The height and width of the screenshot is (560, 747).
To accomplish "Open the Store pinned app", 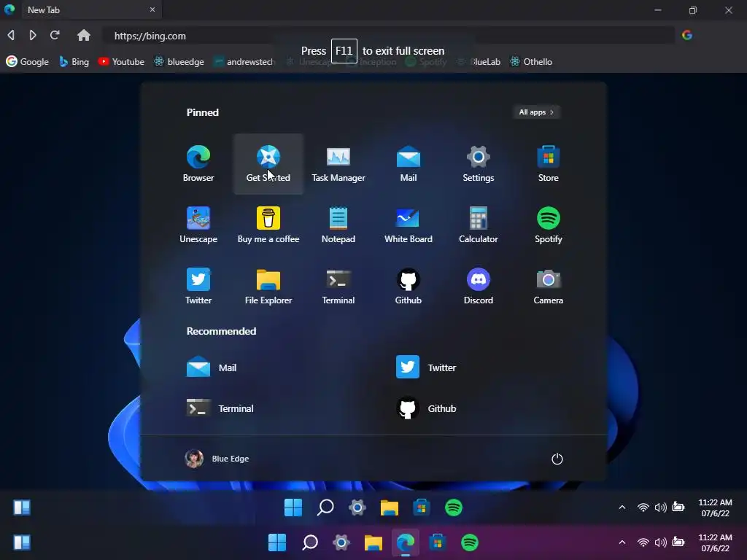I will coord(549,164).
